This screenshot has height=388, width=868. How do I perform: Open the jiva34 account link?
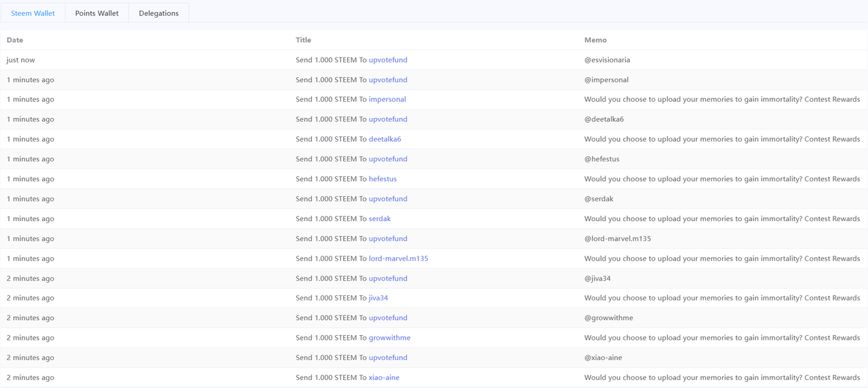pyautogui.click(x=378, y=298)
